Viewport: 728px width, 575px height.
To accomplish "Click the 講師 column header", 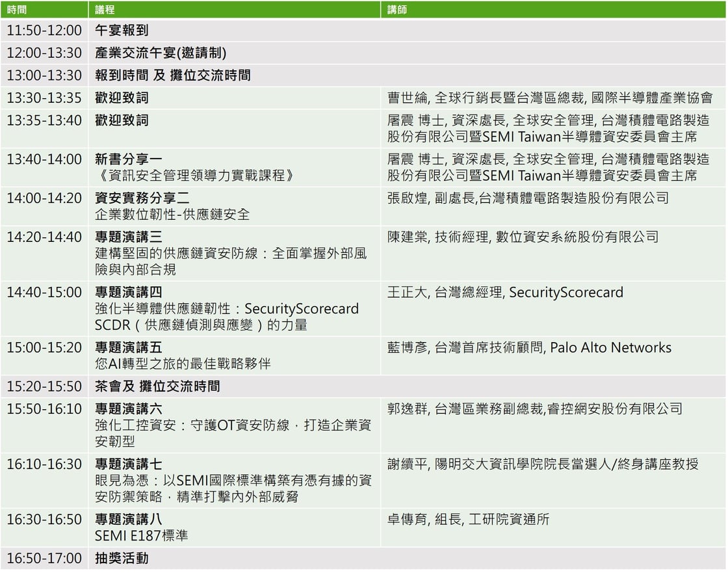I will coord(553,9).
